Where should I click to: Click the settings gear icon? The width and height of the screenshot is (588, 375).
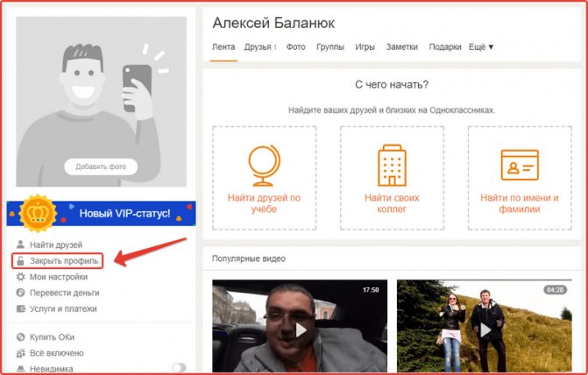pyautogui.click(x=20, y=277)
